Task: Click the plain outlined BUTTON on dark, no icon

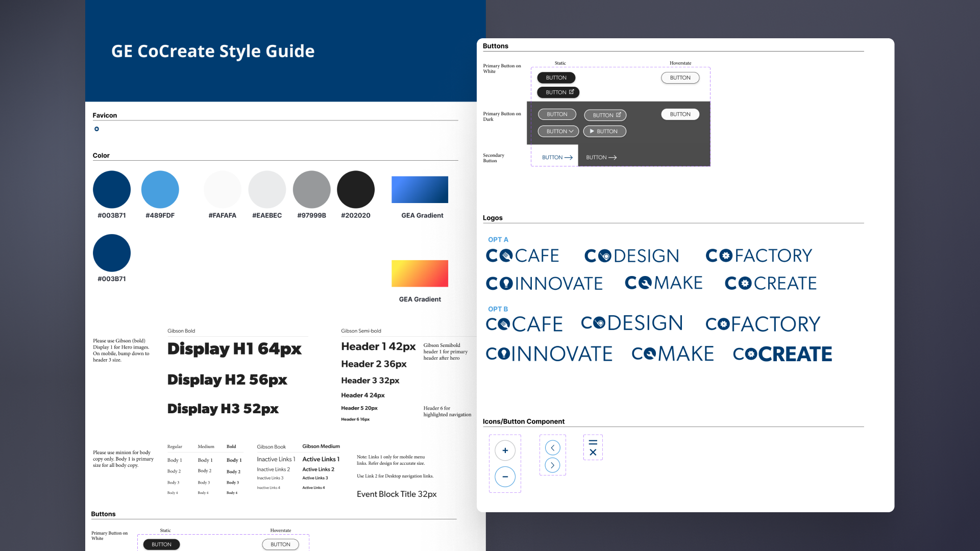Action: coord(557,114)
